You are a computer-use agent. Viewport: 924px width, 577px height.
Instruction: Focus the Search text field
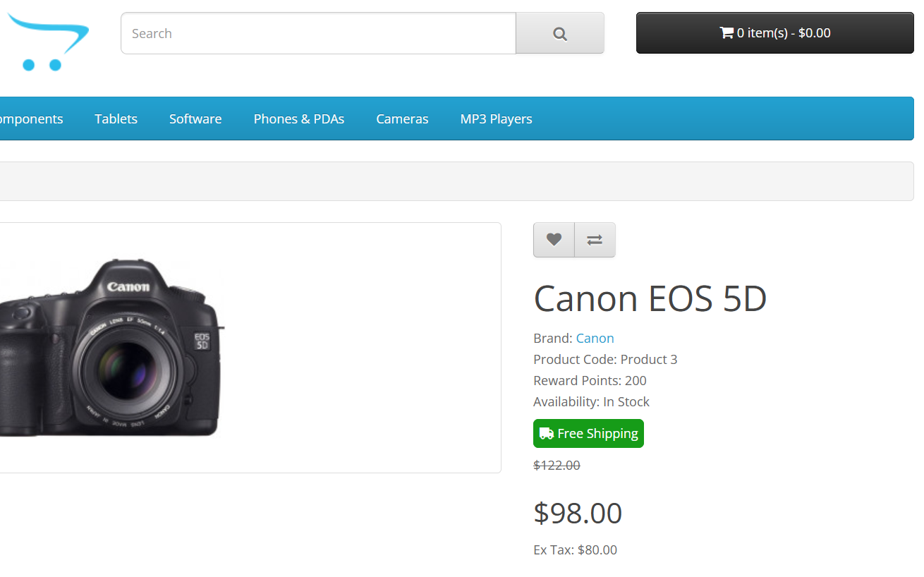318,33
